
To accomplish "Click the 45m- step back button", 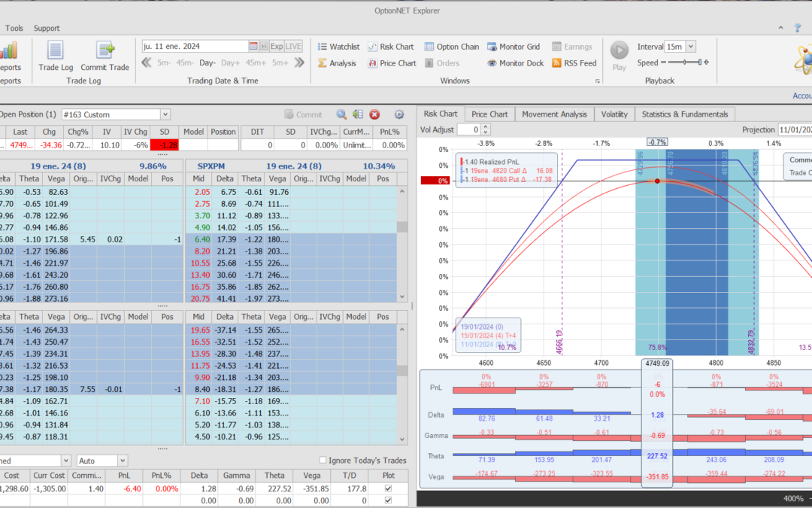I will (x=184, y=63).
